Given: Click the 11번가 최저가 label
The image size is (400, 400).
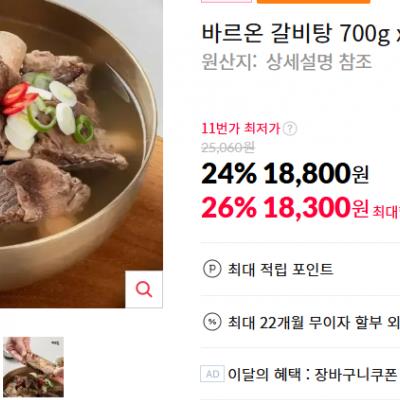Looking at the screenshot, I should 241,128.
